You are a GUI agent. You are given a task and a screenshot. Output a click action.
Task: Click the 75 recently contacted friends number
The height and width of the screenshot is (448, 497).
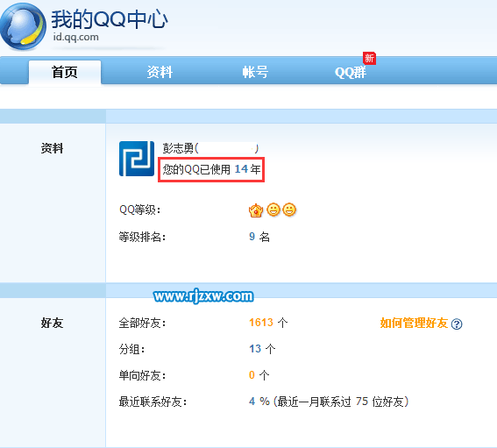click(362, 402)
